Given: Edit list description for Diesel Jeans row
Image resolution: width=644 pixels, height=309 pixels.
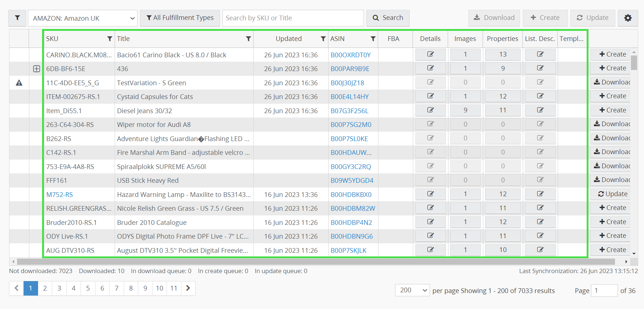Looking at the screenshot, I should click(540, 110).
